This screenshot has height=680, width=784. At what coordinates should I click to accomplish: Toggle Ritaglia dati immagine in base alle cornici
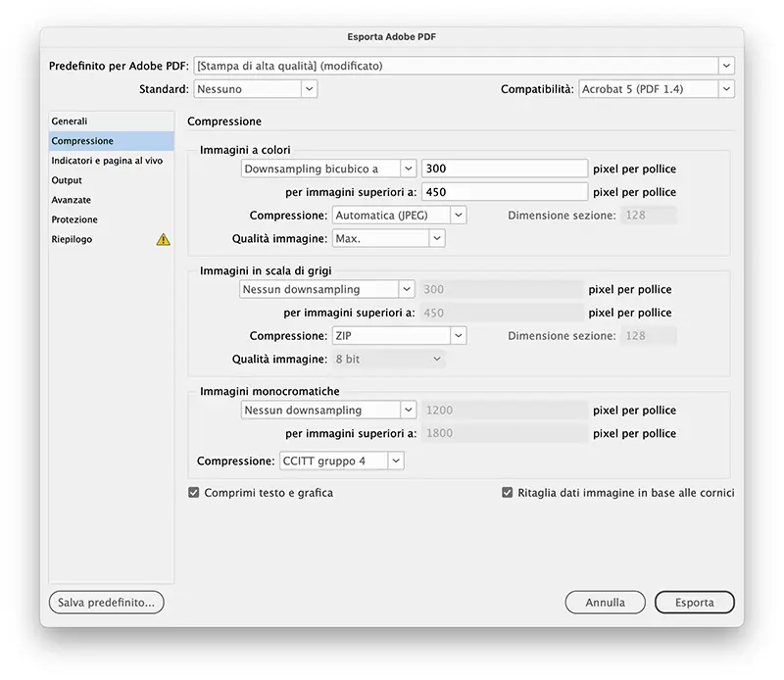point(507,493)
